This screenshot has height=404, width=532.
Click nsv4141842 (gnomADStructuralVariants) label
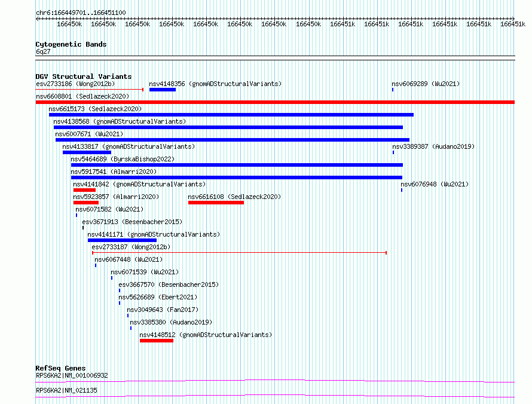click(x=139, y=184)
